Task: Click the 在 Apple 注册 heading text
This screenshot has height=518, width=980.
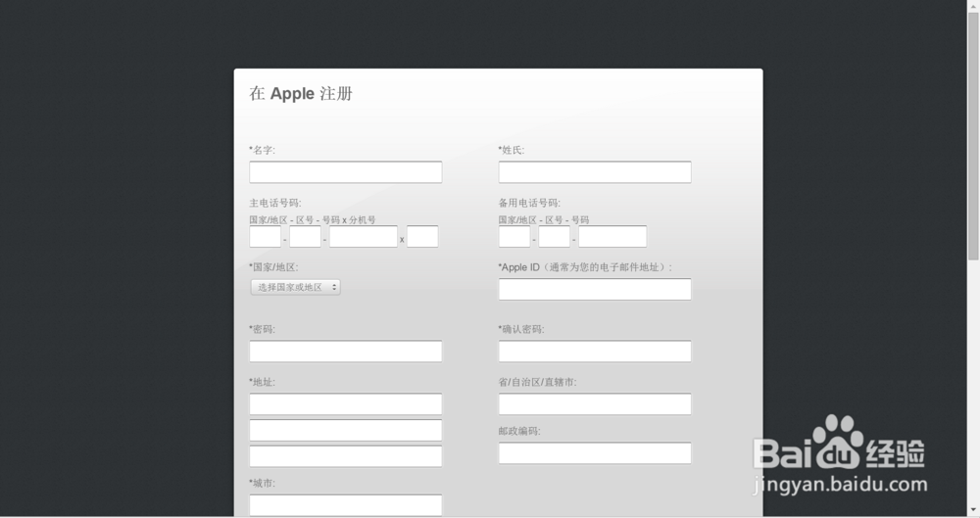Action: click(301, 94)
